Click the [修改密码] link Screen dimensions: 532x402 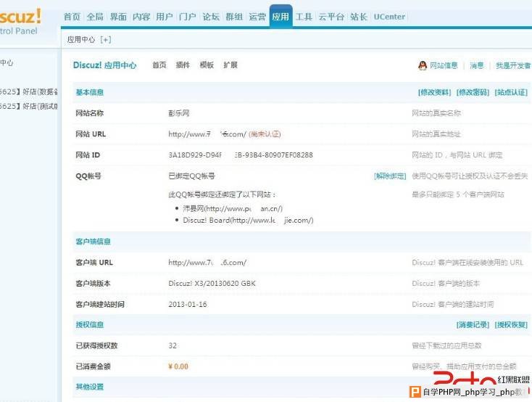click(473, 92)
